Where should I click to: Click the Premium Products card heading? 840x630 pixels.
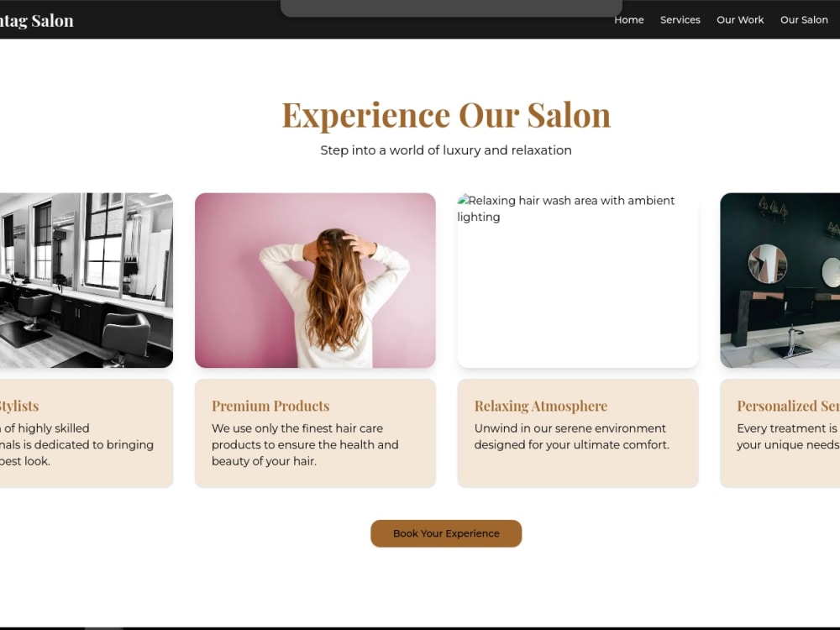270,406
